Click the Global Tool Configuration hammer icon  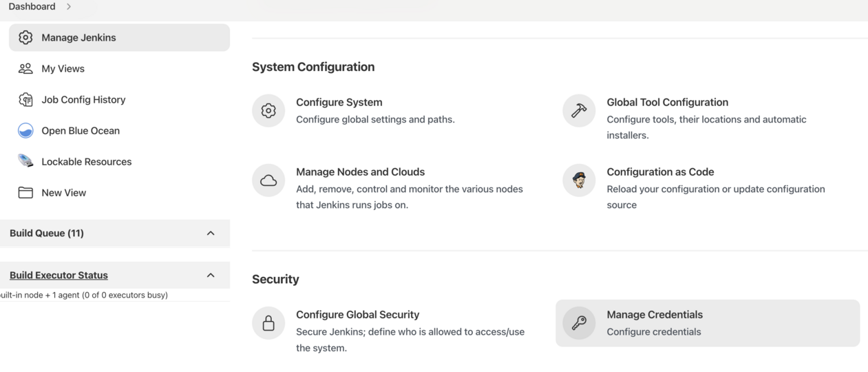pyautogui.click(x=579, y=110)
